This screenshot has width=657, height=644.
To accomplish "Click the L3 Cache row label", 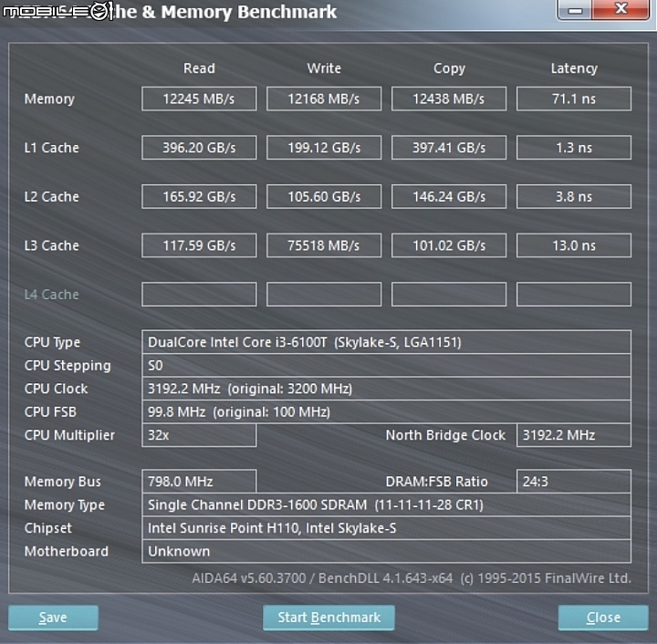I will coord(51,245).
